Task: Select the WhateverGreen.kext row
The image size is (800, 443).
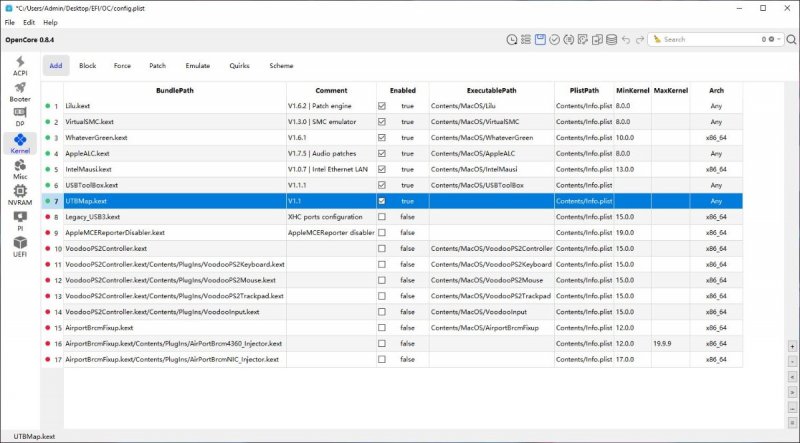Action: (x=150, y=137)
